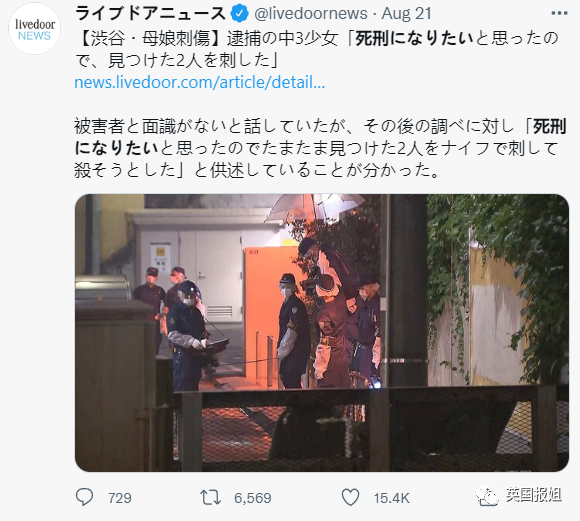Viewport: 580px width, 521px height.
Task: Click the livedoor NEWS profile avatar
Action: 34,29
